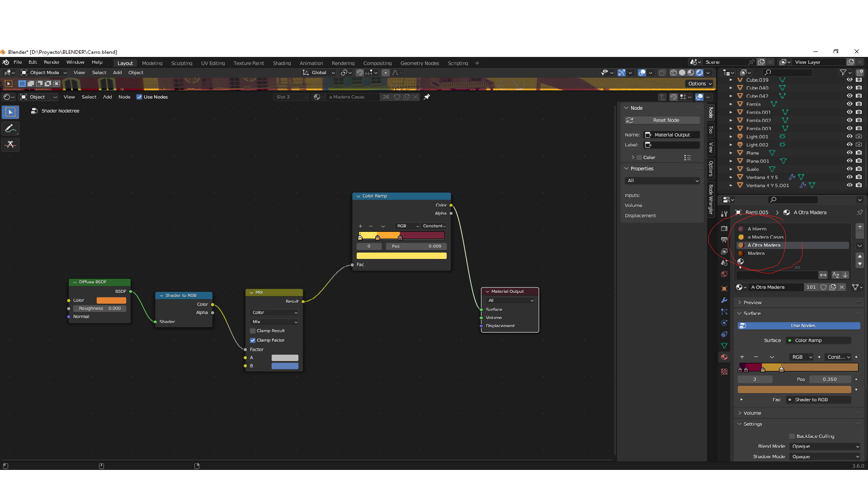The image size is (868, 488).
Task: Click the Links Cut tool icon
Action: point(10,145)
